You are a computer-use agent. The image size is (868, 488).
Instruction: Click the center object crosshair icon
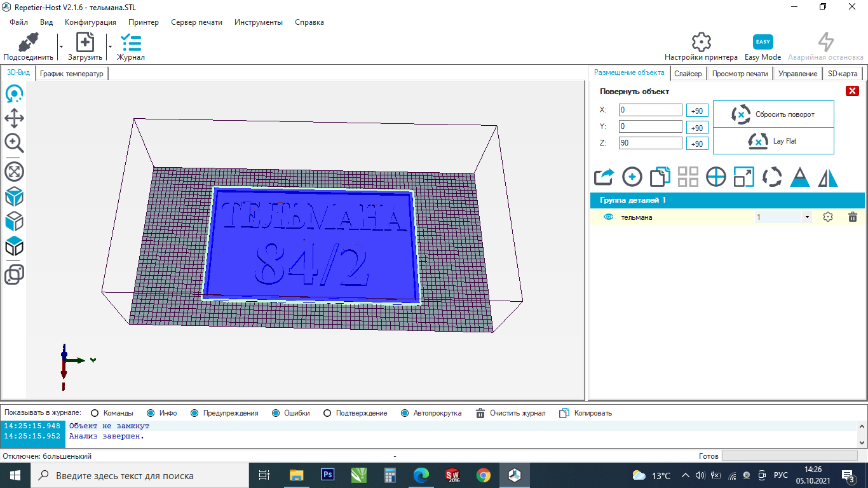[x=716, y=177]
